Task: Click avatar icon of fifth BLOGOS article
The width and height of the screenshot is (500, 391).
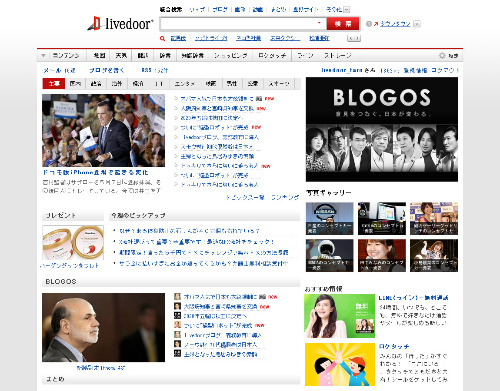Action: (177, 334)
